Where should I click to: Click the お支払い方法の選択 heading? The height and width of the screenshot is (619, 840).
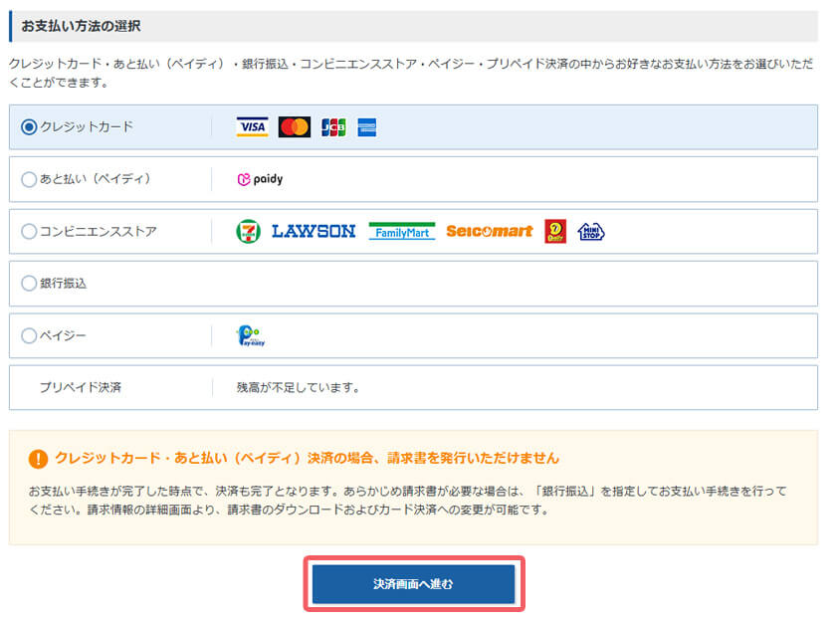click(x=81, y=26)
